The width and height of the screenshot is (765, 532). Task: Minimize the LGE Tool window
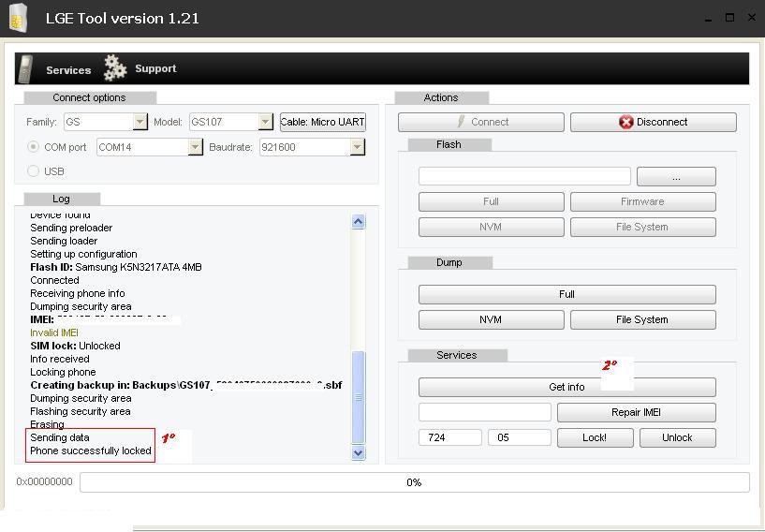tap(709, 19)
